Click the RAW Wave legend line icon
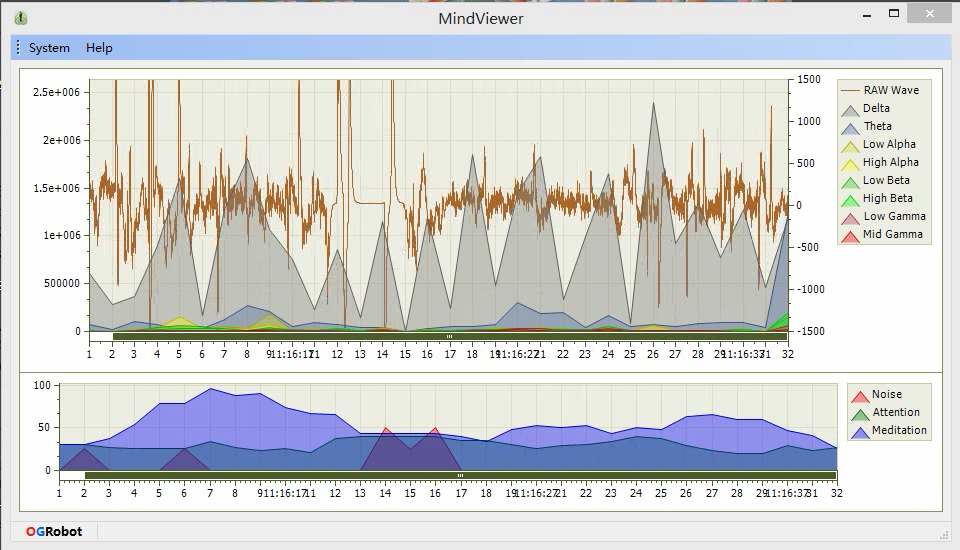 point(850,91)
